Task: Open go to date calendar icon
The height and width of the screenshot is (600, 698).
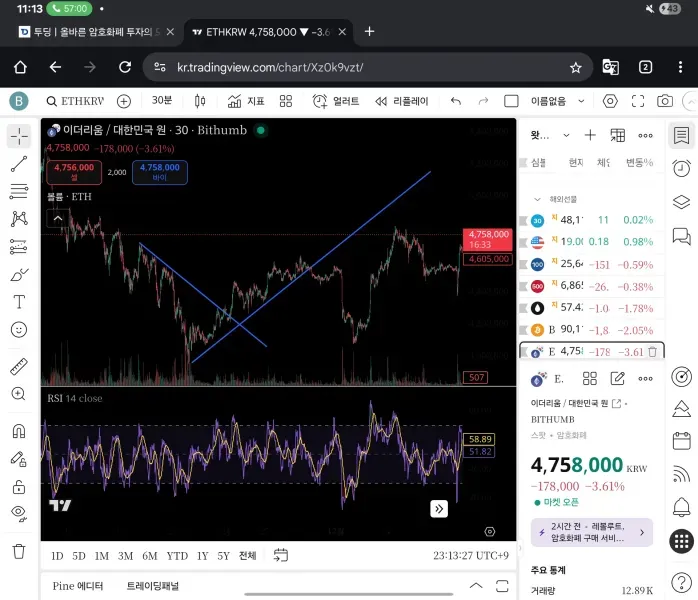Action: click(x=280, y=555)
